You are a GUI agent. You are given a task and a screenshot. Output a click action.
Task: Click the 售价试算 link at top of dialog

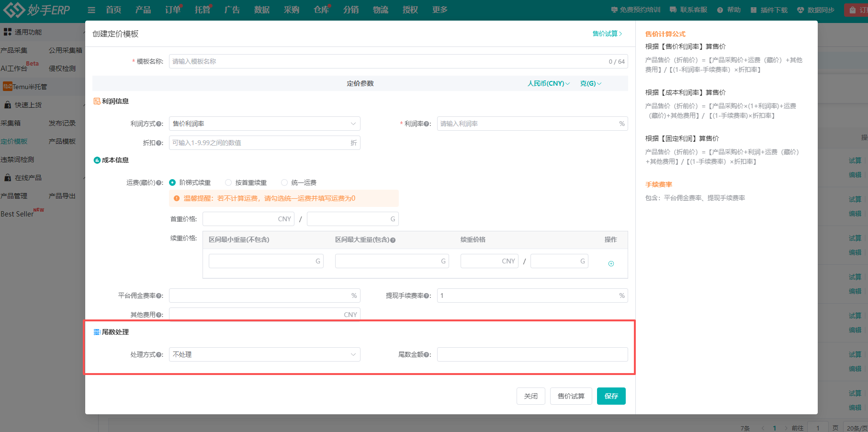(607, 34)
